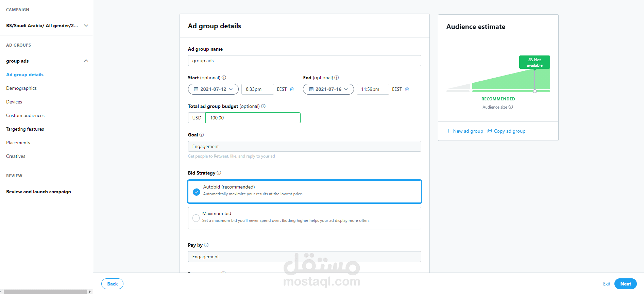
Task: Open info icon for Total ad group budget
Action: pos(263,106)
